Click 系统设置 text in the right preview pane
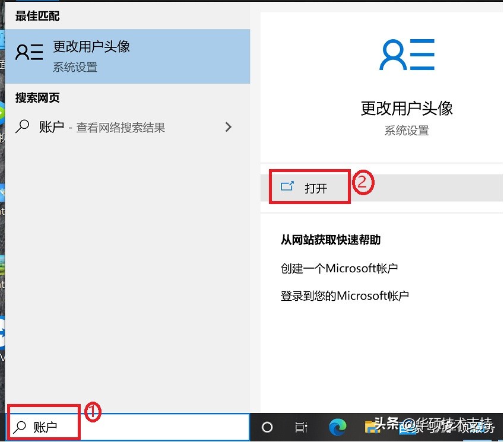The height and width of the screenshot is (442, 504). click(x=406, y=131)
